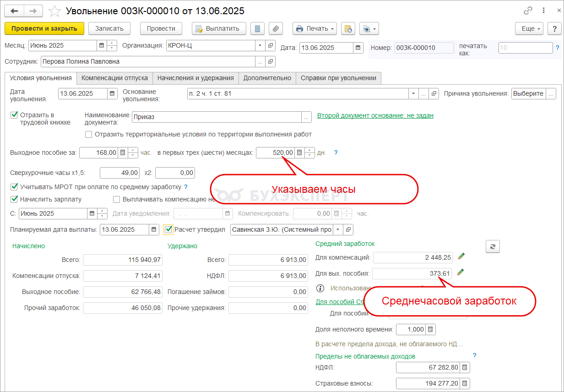Click the Сверхурочные часы x1,5 field
This screenshot has height=392, width=564.
[x=119, y=173]
